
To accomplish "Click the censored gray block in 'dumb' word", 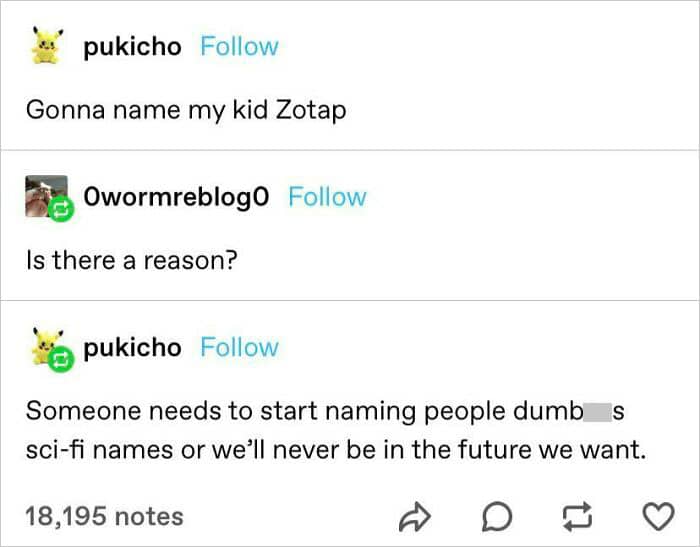I will 597,412.
